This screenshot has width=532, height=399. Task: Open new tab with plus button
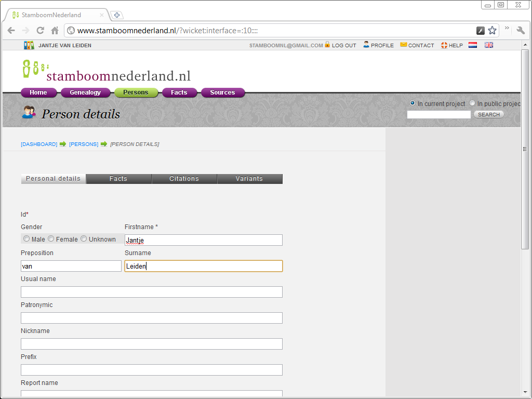click(117, 15)
